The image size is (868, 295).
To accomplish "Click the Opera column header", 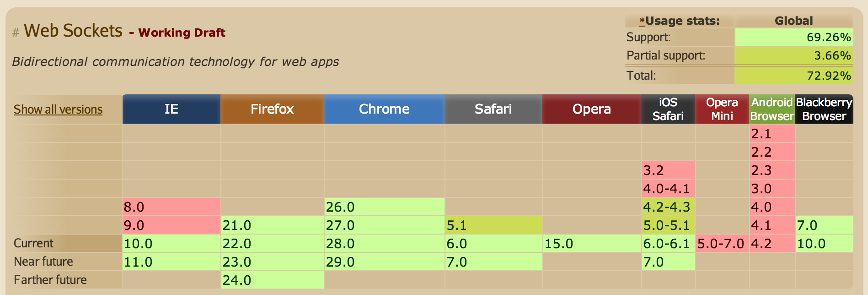I will tap(591, 109).
